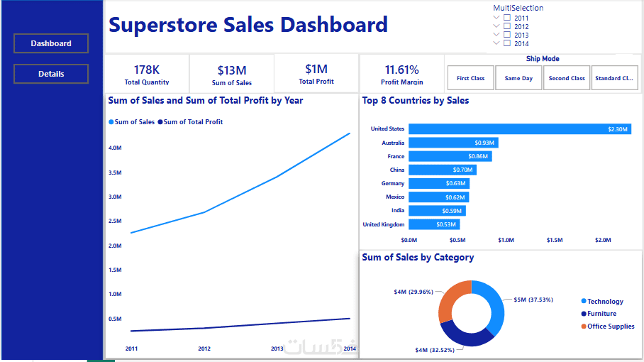Viewport: 644px width, 362px height.
Task: Tick the 2013 year checkbox
Action: point(507,35)
